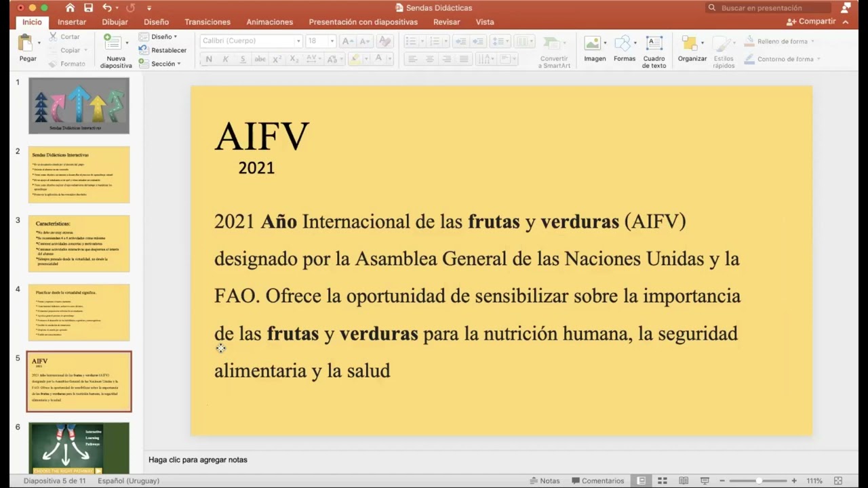
Task: Open the Paste options arrow
Action: [39, 43]
